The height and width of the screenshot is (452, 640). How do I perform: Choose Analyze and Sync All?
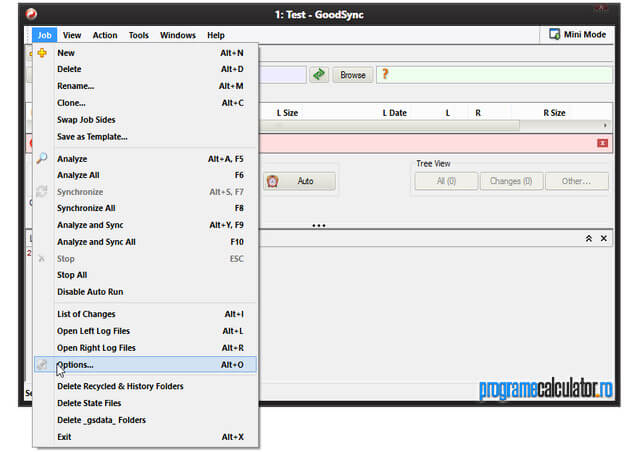[146, 242]
